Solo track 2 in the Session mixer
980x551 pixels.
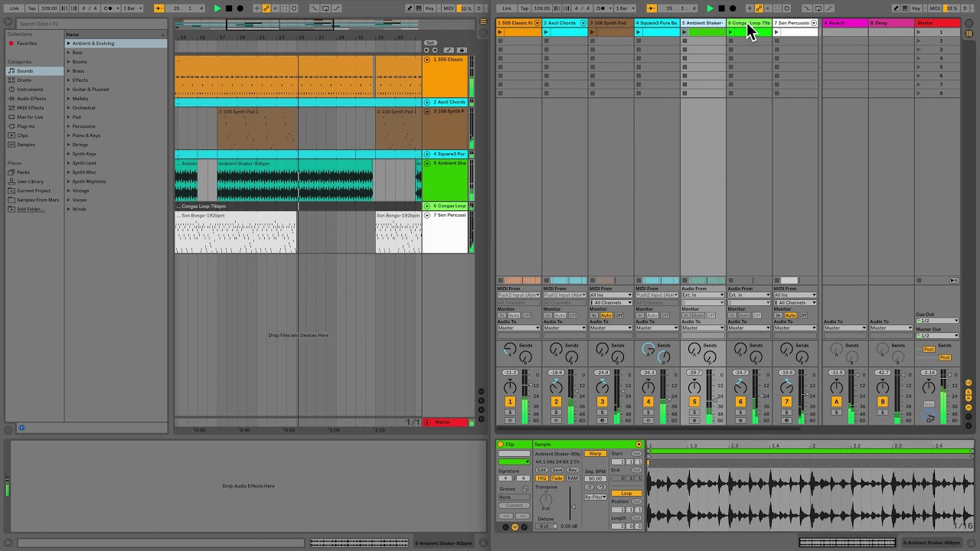pos(556,412)
